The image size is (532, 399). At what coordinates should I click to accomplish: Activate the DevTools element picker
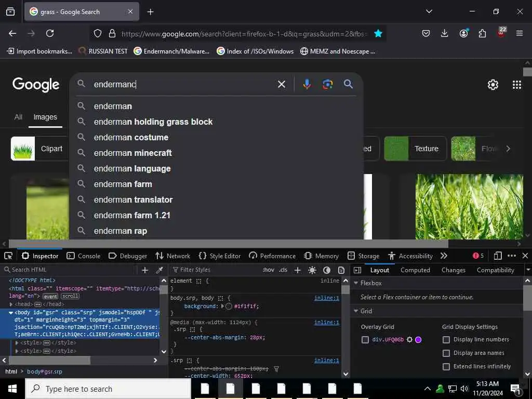click(x=8, y=256)
